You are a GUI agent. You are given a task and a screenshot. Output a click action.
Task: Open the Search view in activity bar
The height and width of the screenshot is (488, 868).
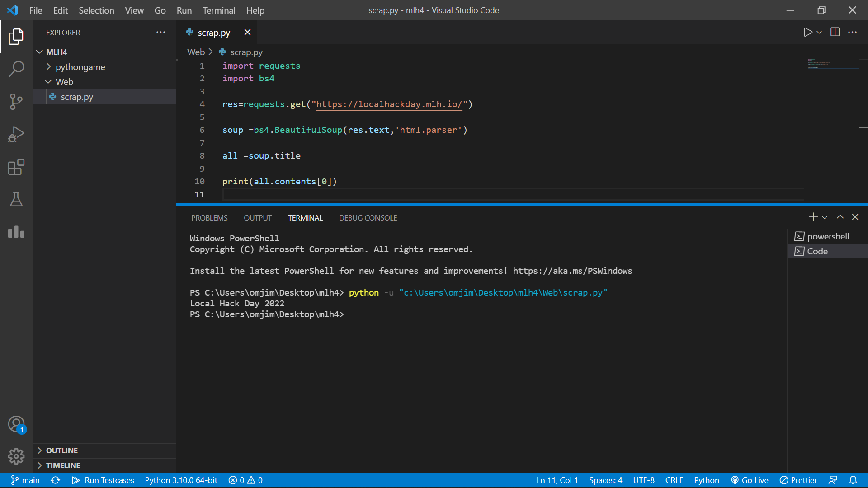16,69
